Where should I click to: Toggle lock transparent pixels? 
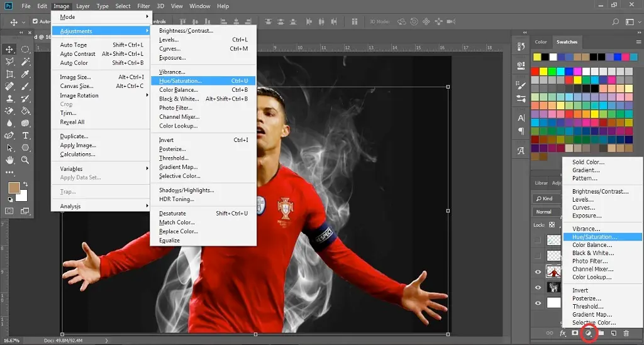[552, 225]
